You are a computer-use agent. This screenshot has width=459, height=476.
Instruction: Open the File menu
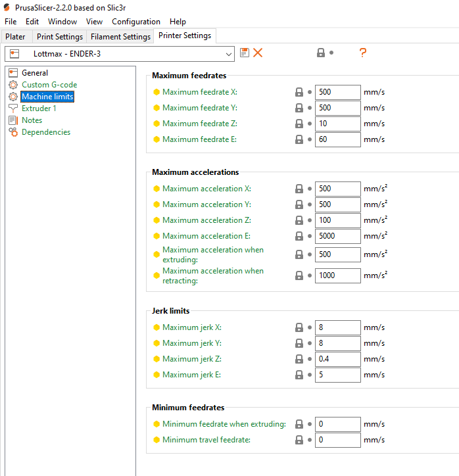[11, 22]
